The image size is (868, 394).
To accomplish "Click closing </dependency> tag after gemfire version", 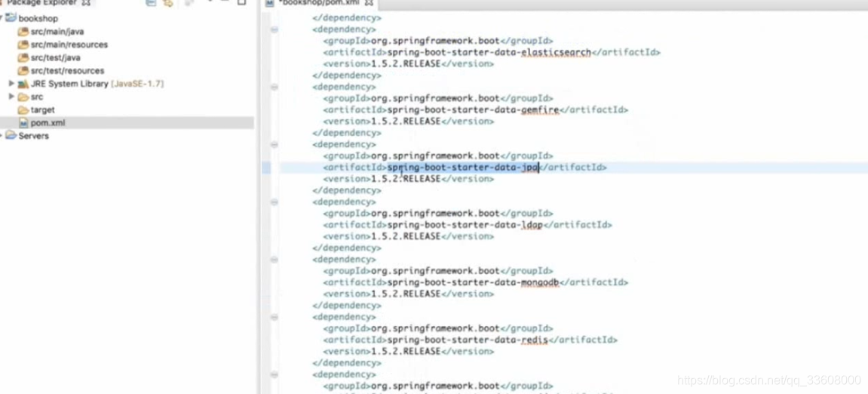I will tap(347, 133).
